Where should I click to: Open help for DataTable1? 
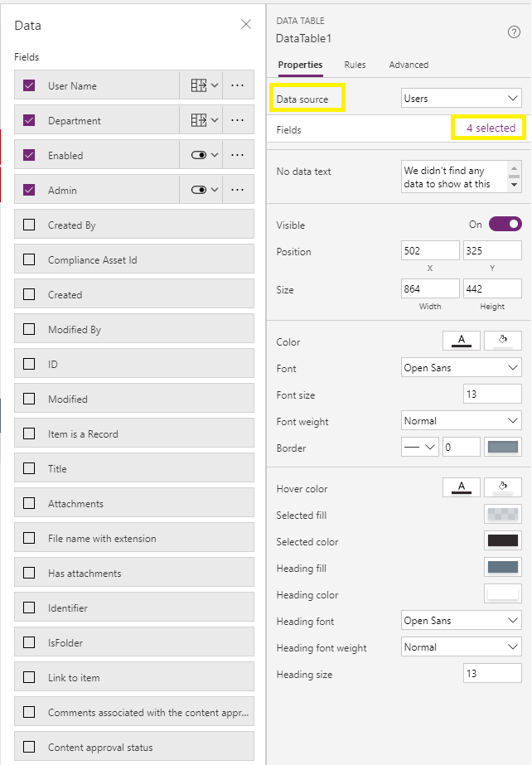514,32
